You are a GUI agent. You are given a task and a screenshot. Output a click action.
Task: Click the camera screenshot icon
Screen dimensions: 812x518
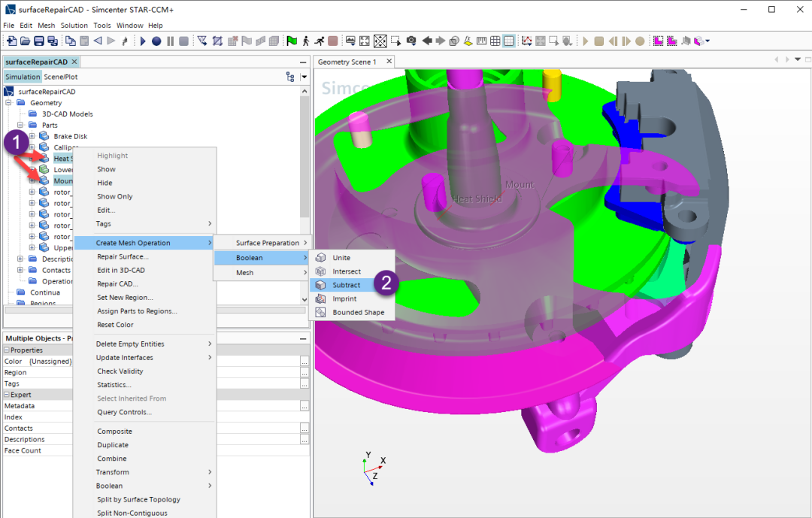coord(411,41)
